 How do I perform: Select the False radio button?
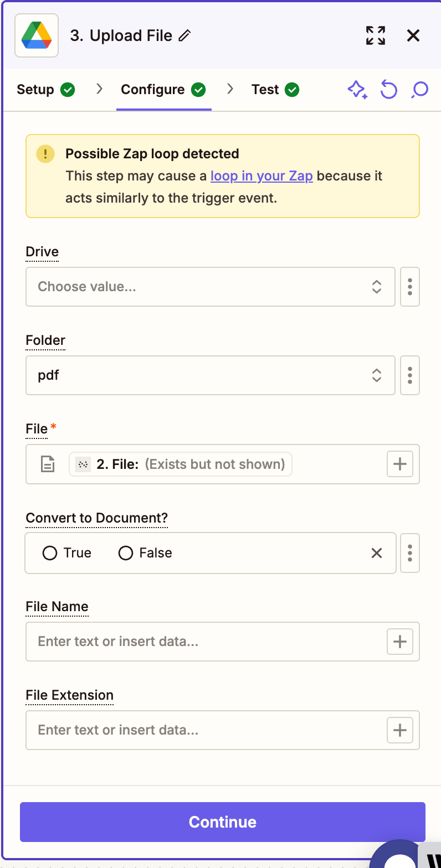(126, 552)
